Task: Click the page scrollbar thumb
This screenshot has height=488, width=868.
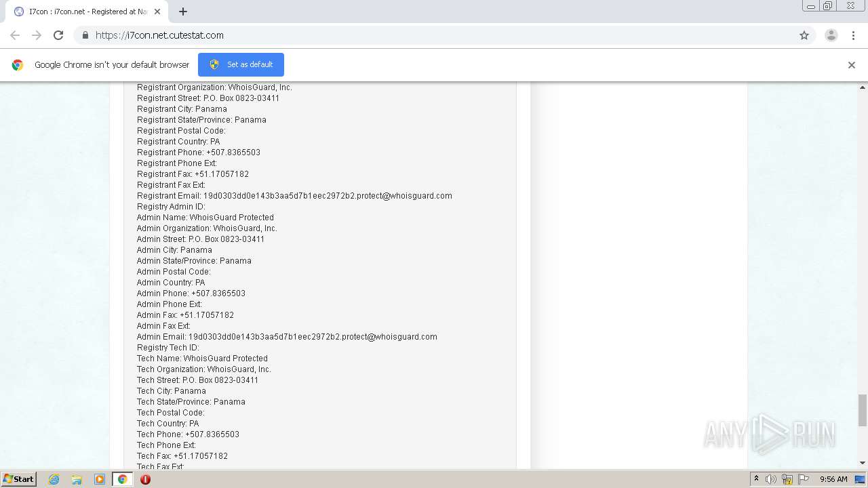Action: tap(863, 410)
